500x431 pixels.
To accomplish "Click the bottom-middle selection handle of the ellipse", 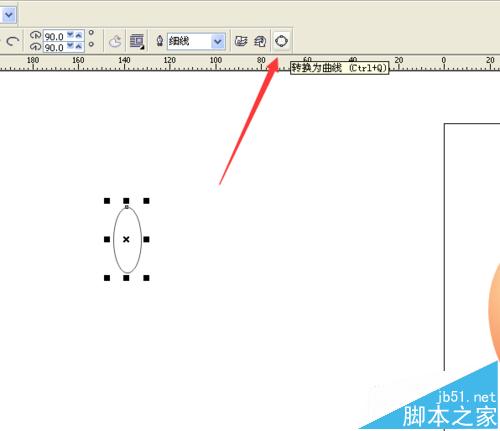I will tap(126, 278).
